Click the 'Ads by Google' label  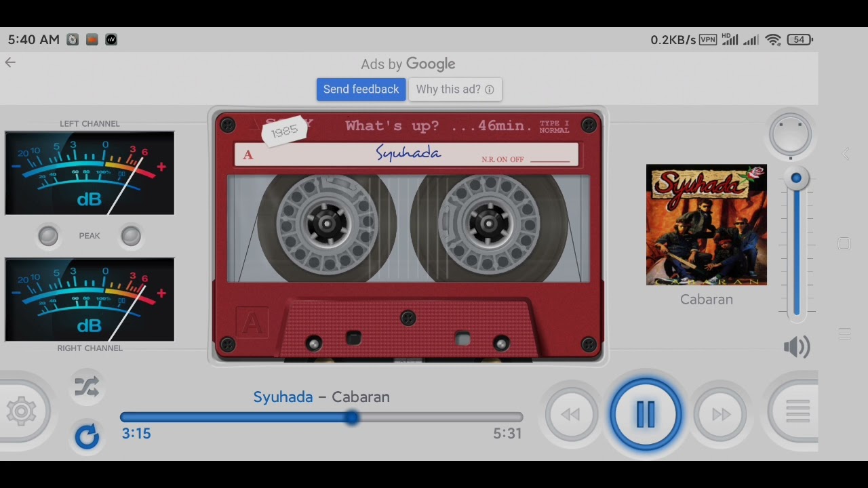[408, 64]
